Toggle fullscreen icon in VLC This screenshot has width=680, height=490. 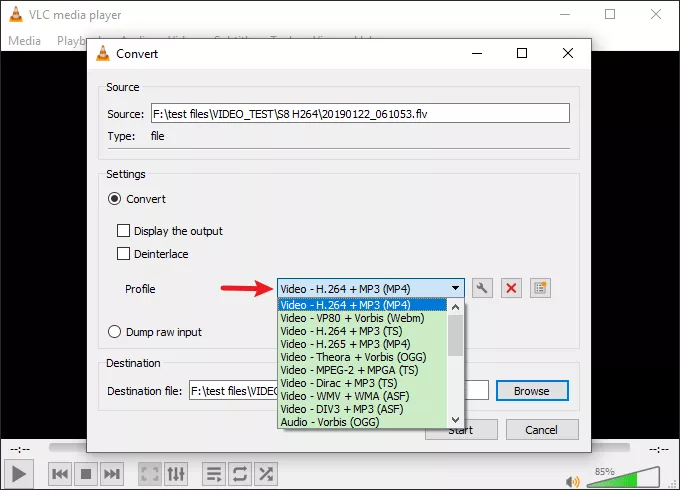[x=150, y=474]
